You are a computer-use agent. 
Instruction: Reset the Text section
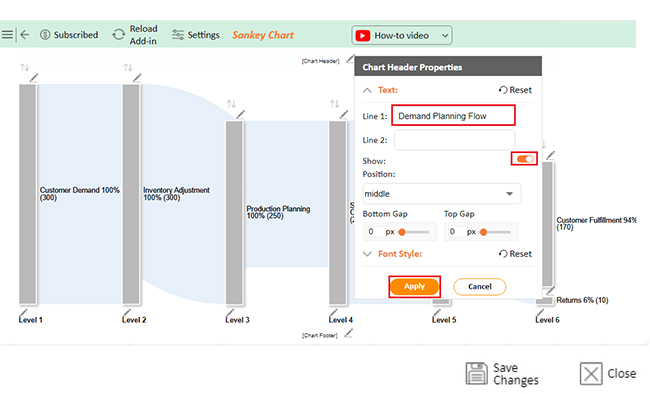tap(515, 90)
